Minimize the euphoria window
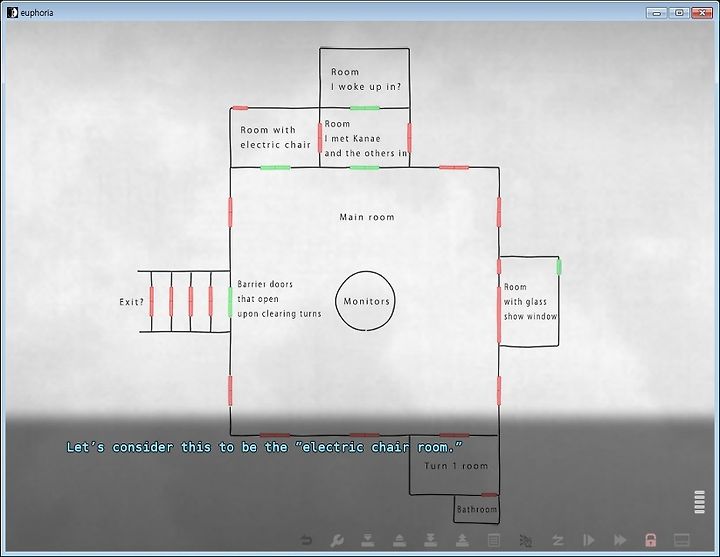This screenshot has height=557, width=720. pyautogui.click(x=657, y=13)
